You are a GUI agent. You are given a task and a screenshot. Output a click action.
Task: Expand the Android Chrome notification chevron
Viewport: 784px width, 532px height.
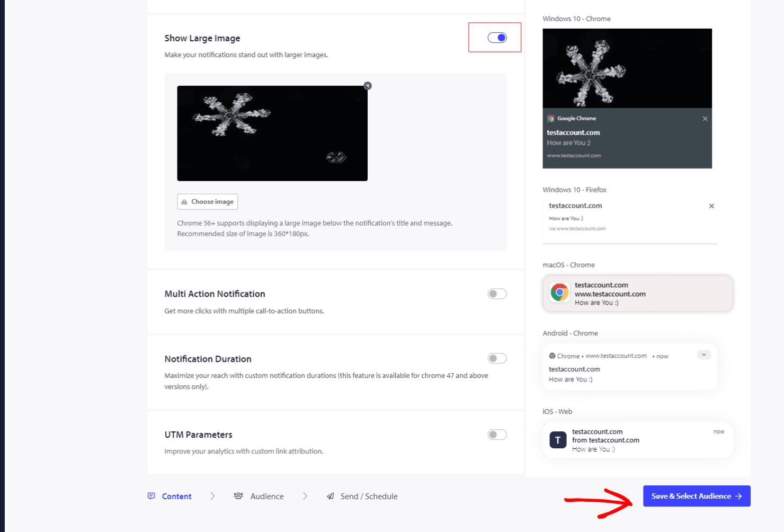(704, 354)
